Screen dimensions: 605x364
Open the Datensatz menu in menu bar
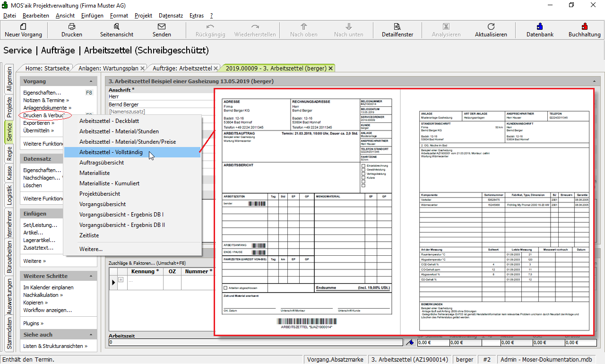click(x=171, y=16)
